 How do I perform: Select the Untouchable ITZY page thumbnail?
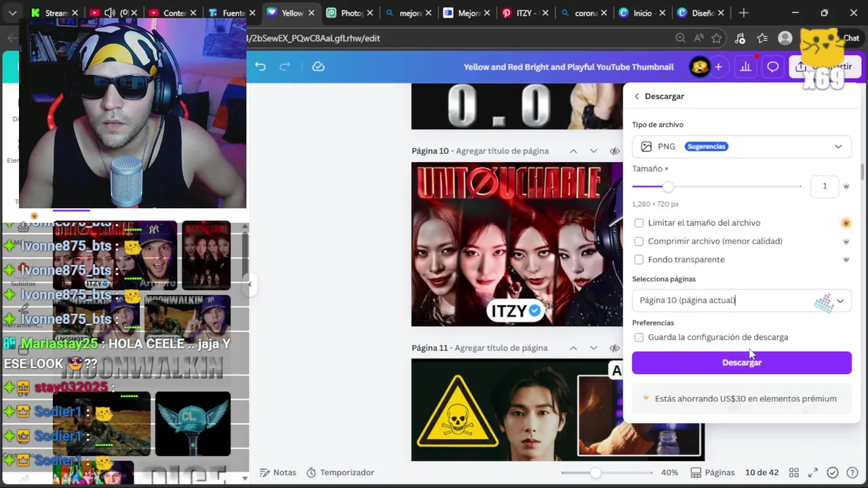[x=517, y=244]
